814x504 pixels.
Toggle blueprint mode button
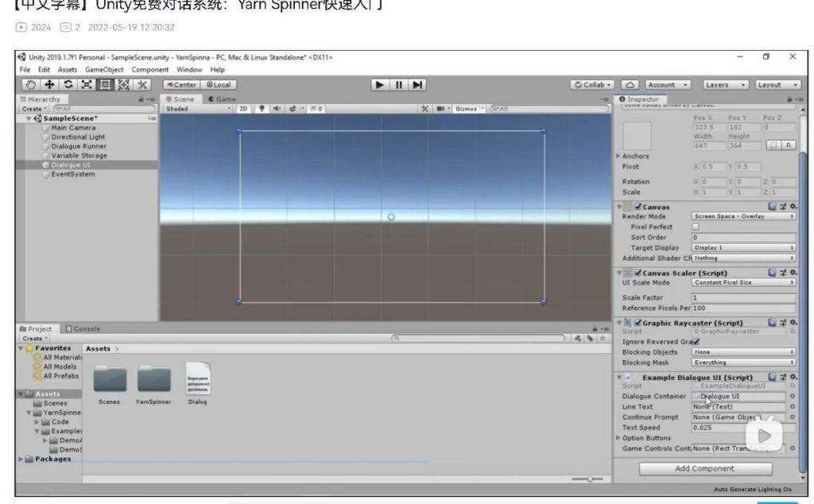(x=773, y=145)
